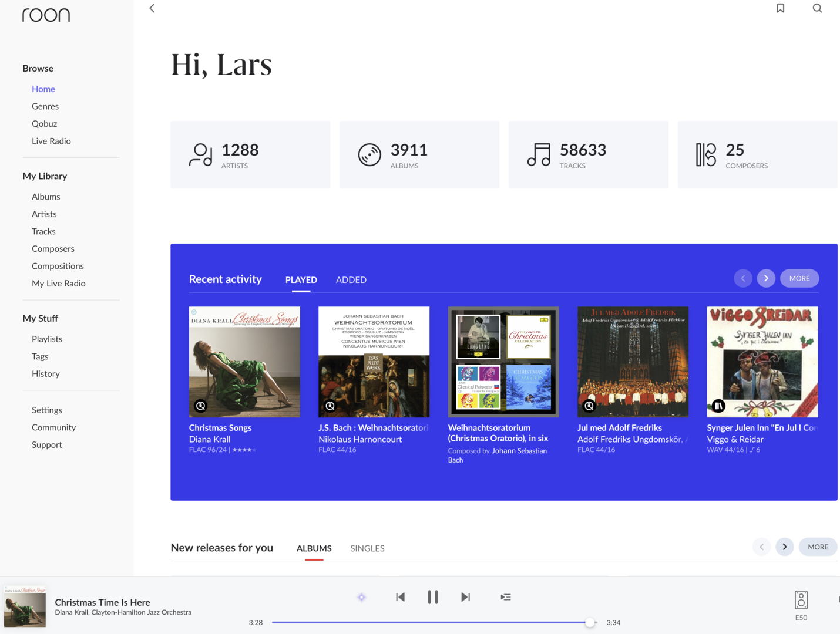The width and height of the screenshot is (840, 634).
Task: Go back with the top back arrow
Action: (x=152, y=8)
